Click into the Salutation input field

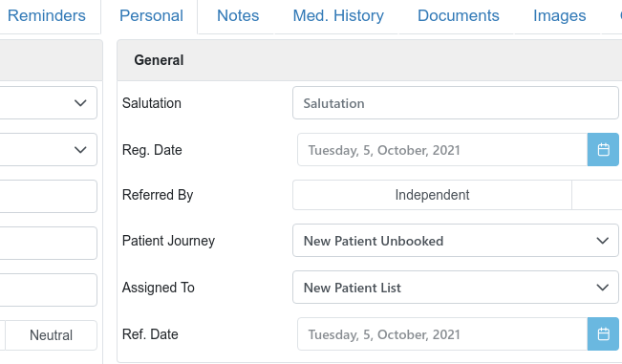456,102
